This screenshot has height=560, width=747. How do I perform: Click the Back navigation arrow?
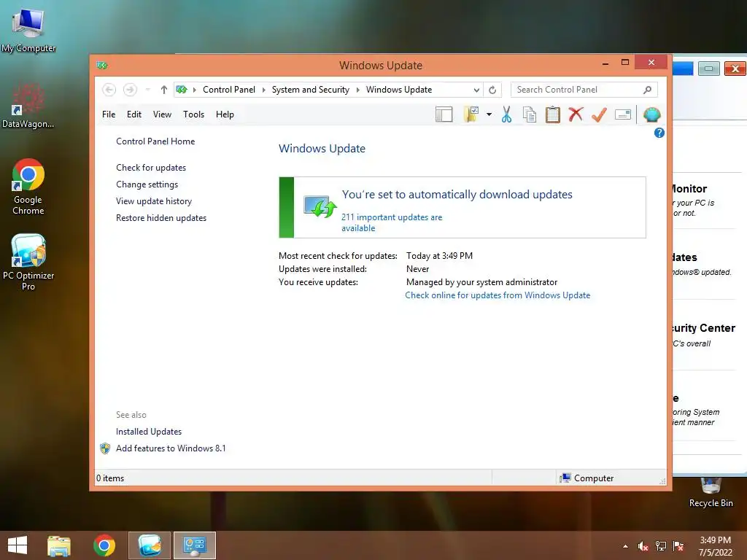pos(109,90)
